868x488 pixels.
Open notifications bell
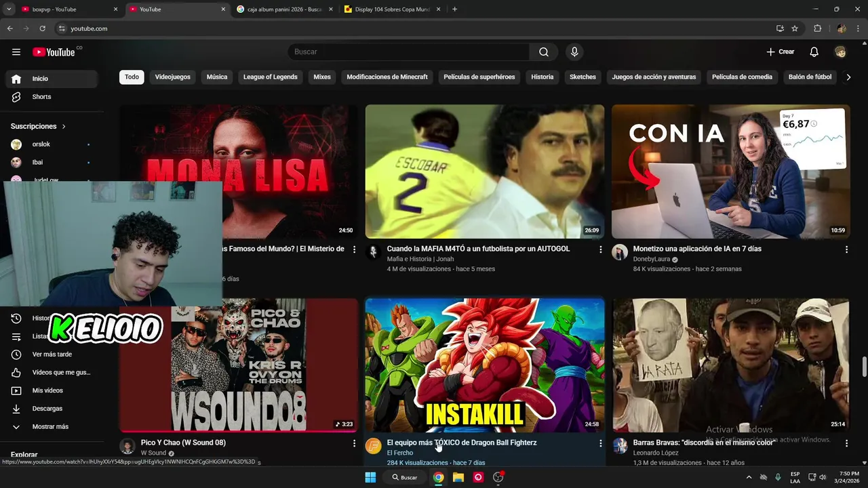tap(814, 52)
